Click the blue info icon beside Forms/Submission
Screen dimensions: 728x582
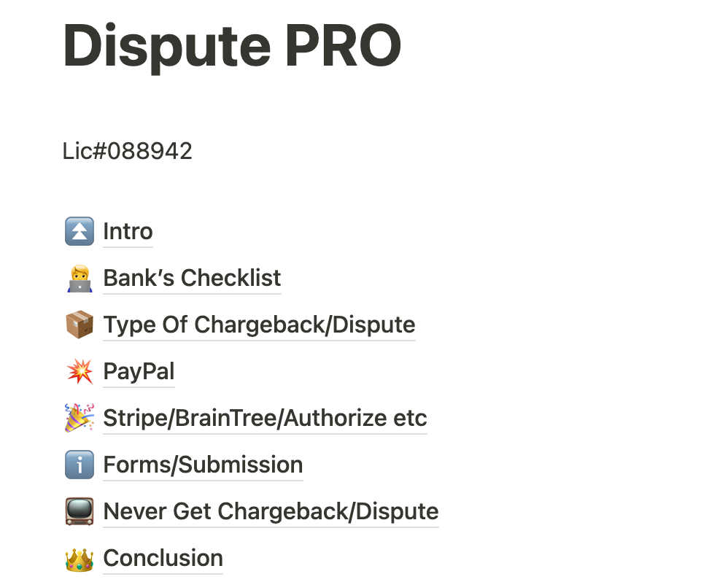tap(80, 465)
